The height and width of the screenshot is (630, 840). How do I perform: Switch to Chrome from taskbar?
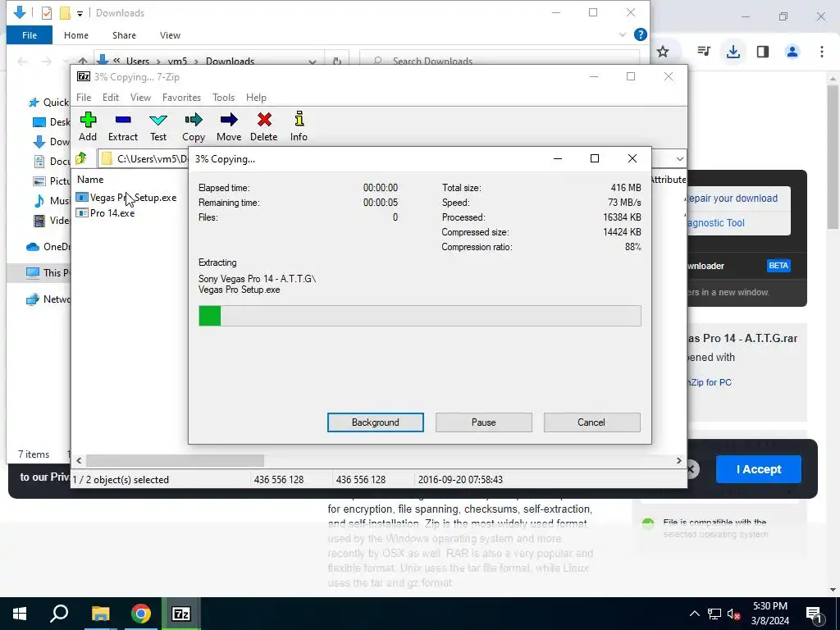click(141, 614)
